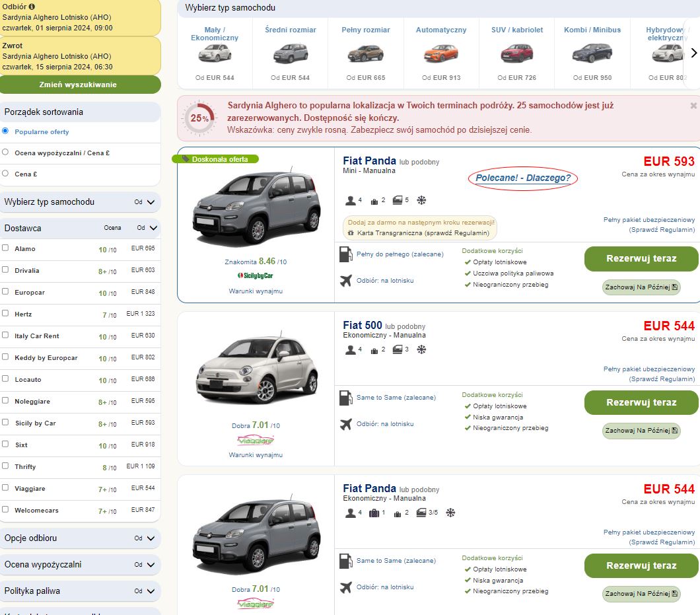Expand Ocena wypożyczalni filter section
This screenshot has width=700, height=615.
(80, 565)
